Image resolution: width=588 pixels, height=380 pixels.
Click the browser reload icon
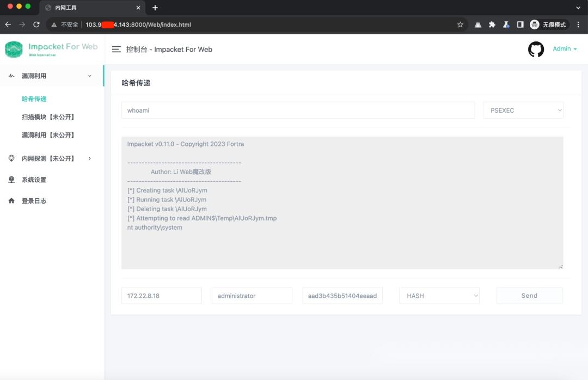36,24
